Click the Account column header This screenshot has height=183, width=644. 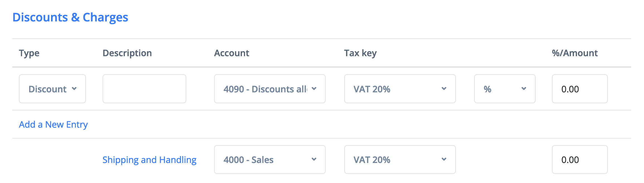(x=231, y=53)
